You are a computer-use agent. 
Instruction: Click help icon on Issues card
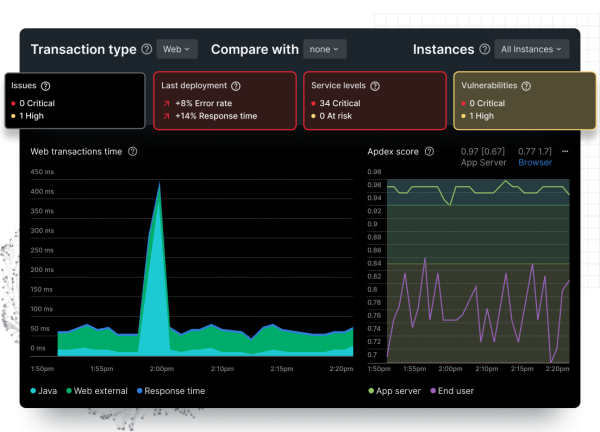(x=45, y=86)
